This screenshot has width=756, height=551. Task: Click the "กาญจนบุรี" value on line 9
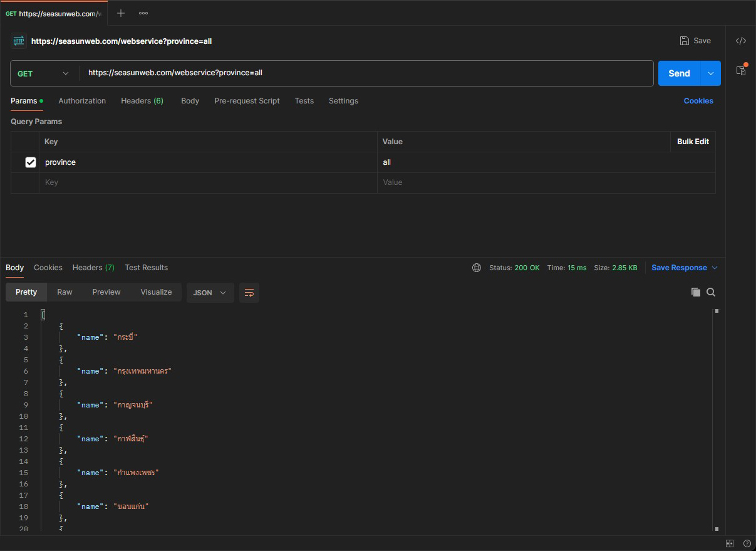click(x=133, y=405)
